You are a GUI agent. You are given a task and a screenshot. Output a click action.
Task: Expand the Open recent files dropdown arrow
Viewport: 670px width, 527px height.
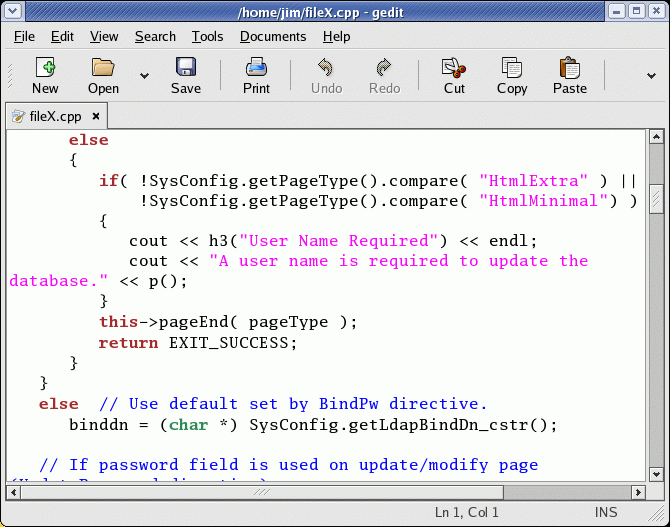pos(144,76)
